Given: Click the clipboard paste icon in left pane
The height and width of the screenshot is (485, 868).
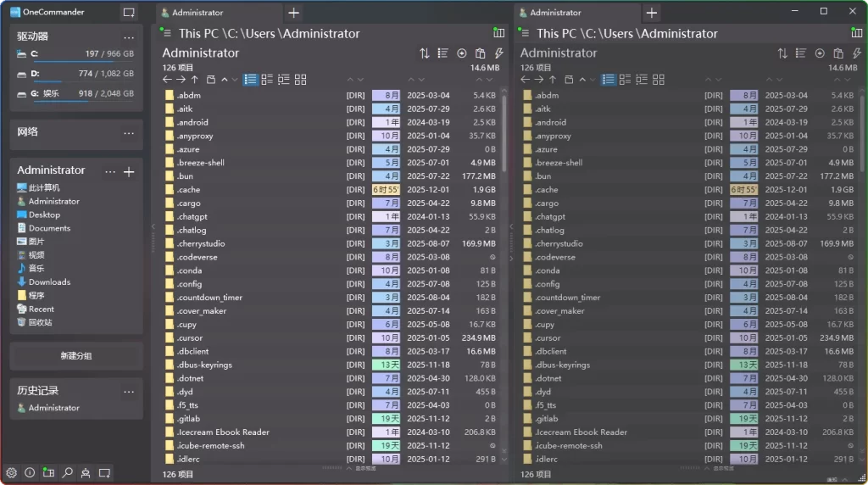Looking at the screenshot, I should pos(481,53).
